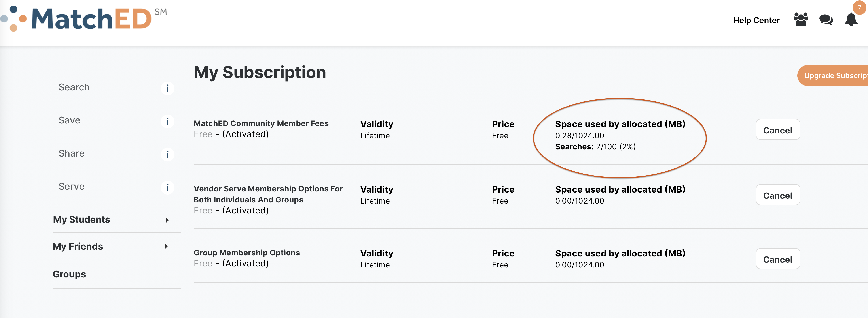Select Serve in the sidebar

click(71, 186)
